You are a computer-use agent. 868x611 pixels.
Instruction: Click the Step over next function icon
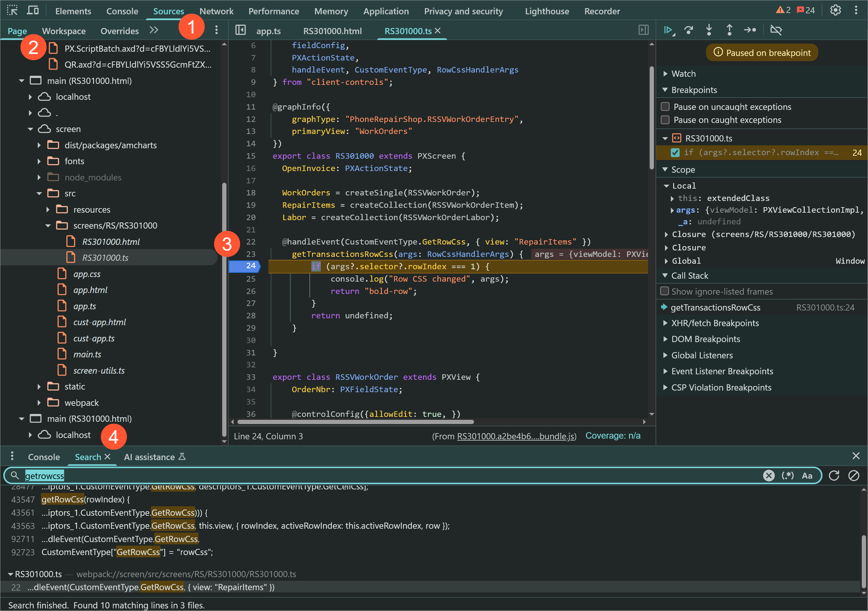[x=688, y=30]
